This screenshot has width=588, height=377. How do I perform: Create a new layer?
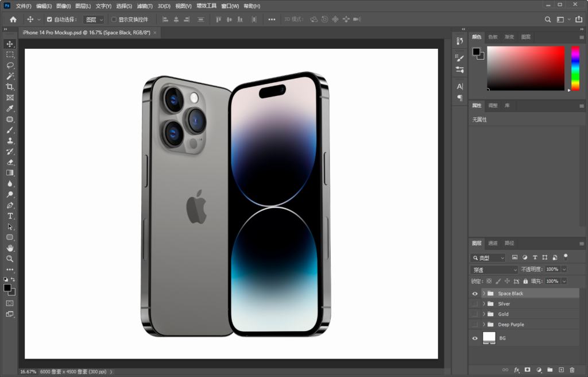561,370
